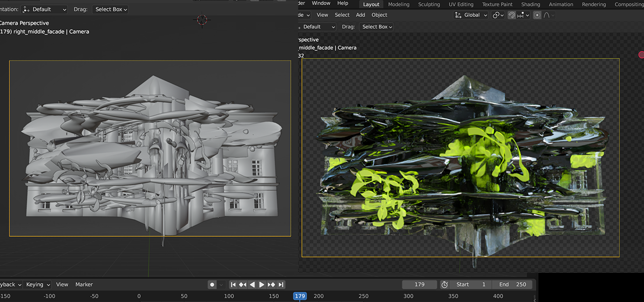
Task: Open the Global transform orientation dropdown
Action: click(471, 15)
